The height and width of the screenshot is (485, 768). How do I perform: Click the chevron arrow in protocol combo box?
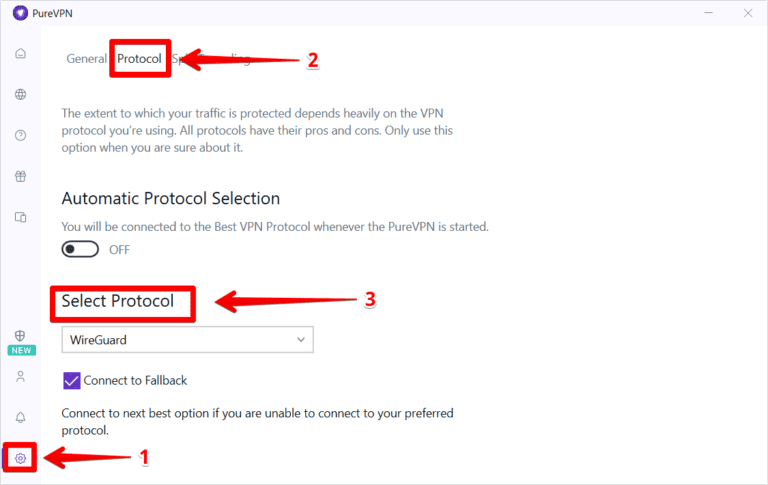[x=301, y=340]
